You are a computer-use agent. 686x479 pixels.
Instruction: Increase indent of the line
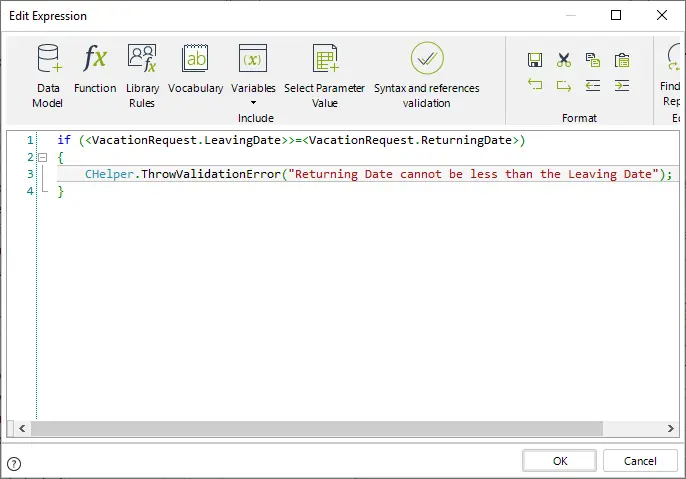(622, 85)
